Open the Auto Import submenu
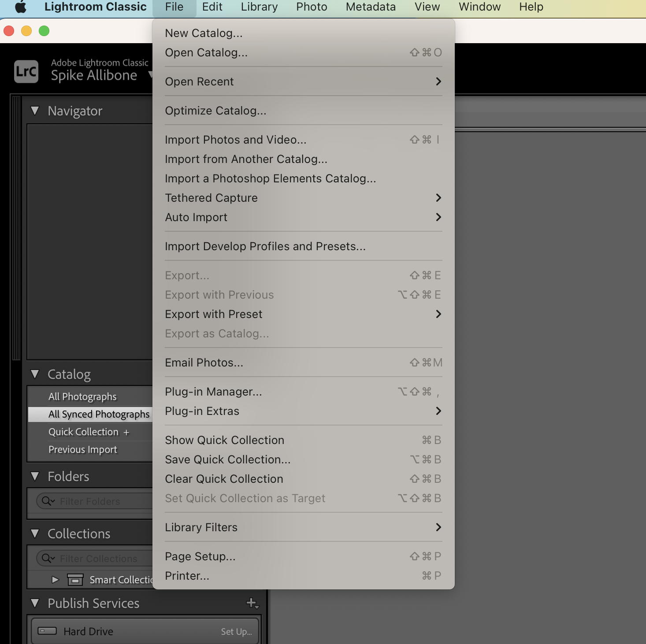646x644 pixels. pos(304,217)
